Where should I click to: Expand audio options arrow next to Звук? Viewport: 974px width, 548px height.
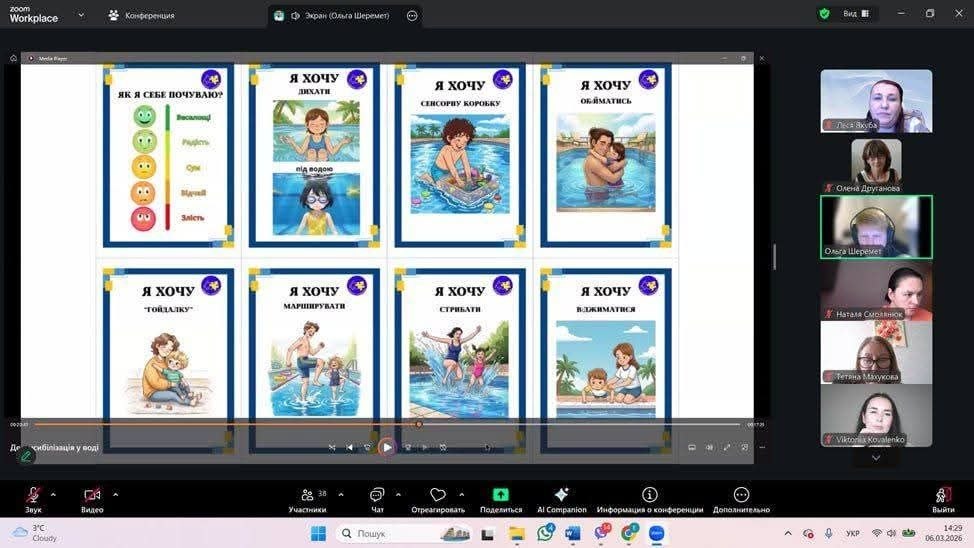tap(53, 494)
